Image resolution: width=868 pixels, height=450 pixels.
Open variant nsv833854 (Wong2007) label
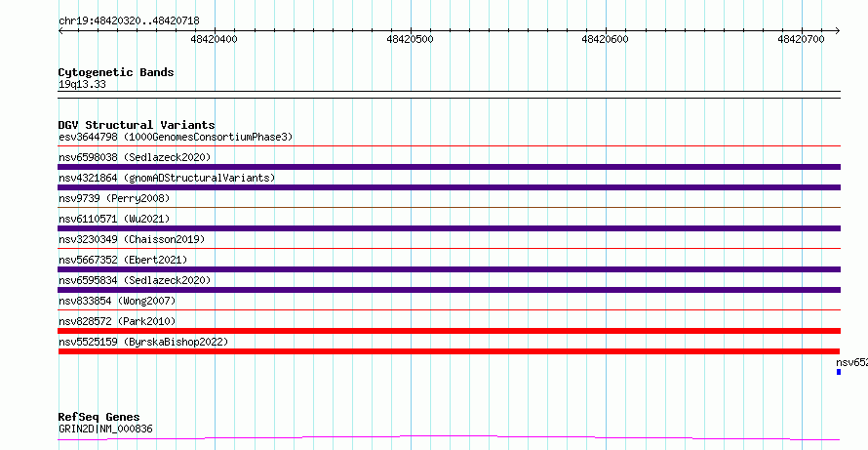point(117,301)
